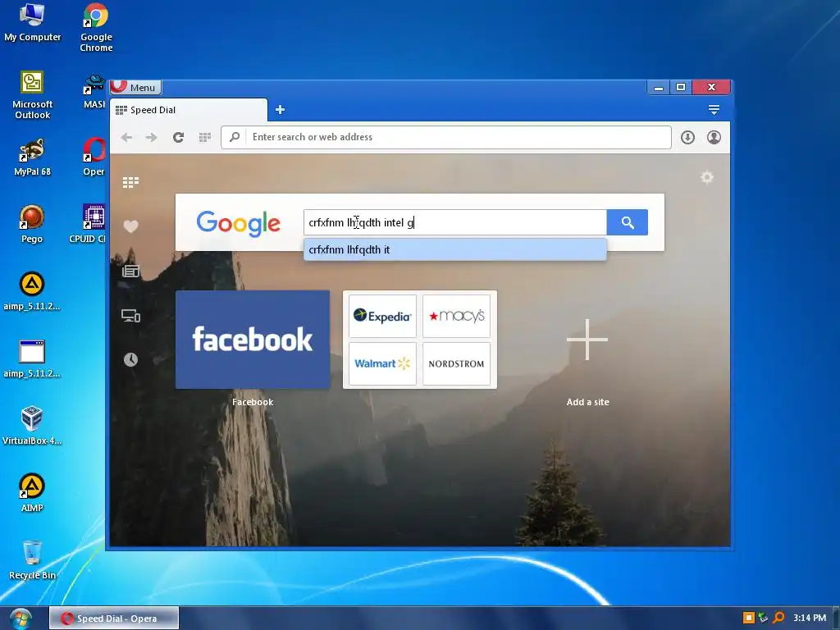
Task: Click the Google logo
Action: coord(239,223)
